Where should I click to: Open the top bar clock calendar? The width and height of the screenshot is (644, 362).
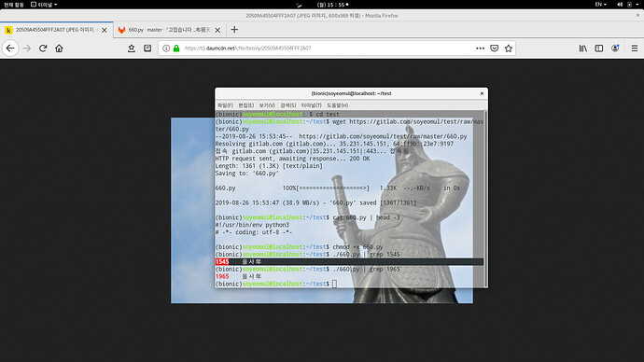point(332,5)
